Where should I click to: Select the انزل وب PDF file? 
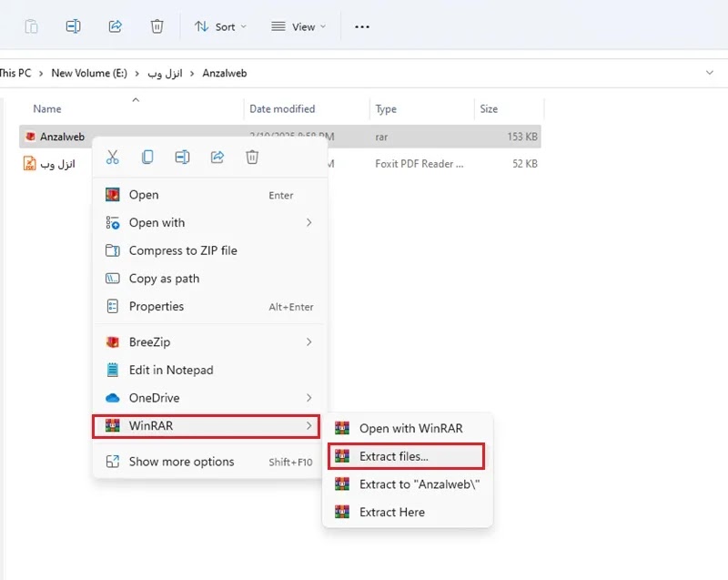tap(57, 164)
